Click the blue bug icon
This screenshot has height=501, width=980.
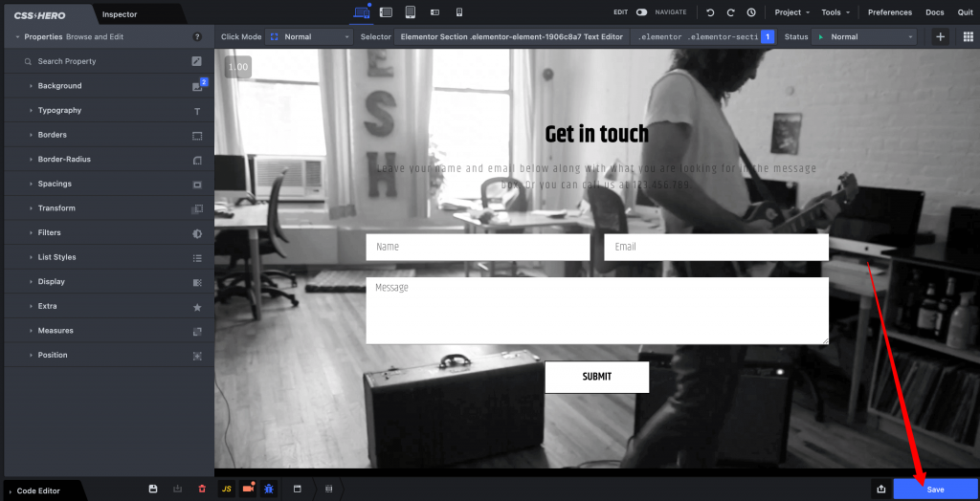coord(269,489)
